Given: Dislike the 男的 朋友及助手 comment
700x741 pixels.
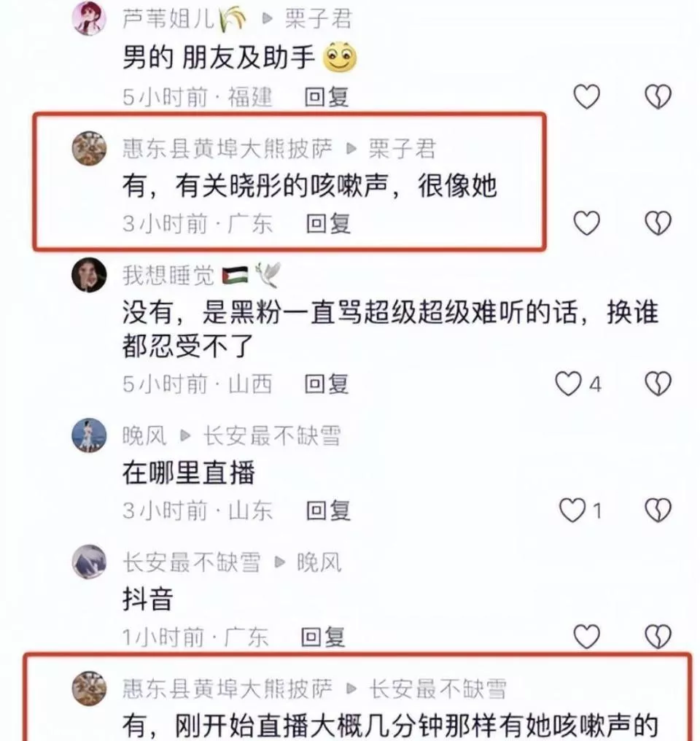Looking at the screenshot, I should click(658, 96).
